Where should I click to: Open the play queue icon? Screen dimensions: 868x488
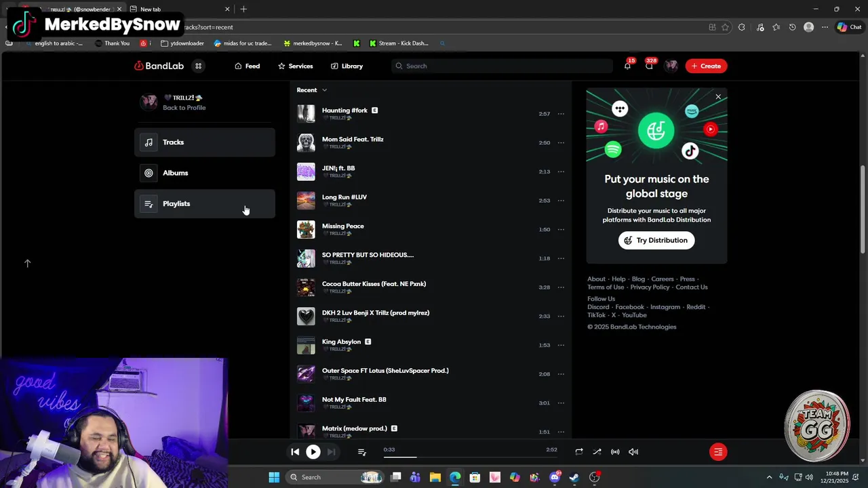361,451
